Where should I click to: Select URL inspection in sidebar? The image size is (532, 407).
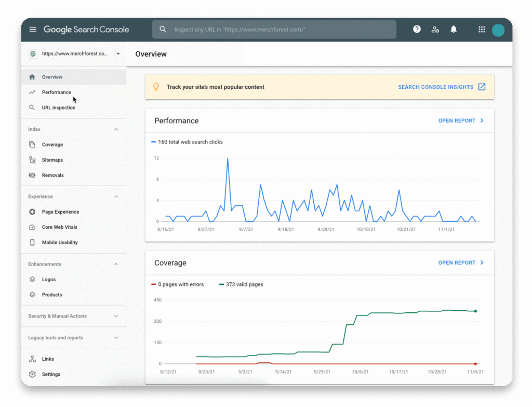(x=74, y=108)
